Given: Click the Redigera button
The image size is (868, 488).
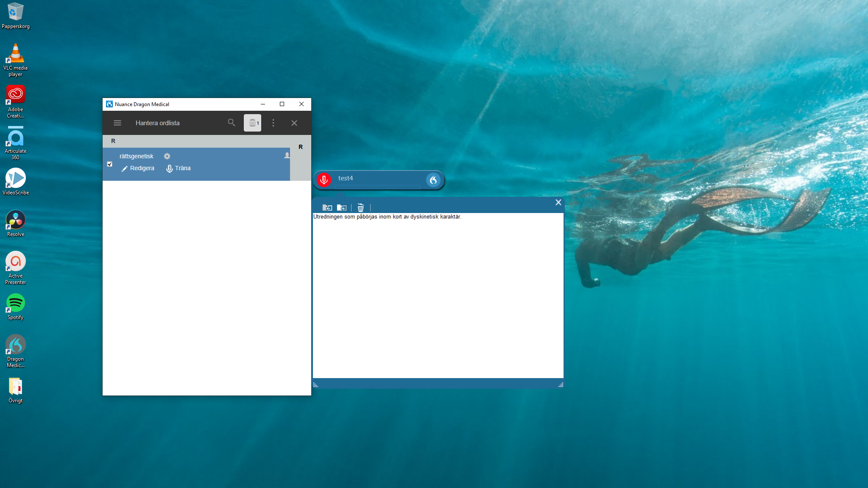Looking at the screenshot, I should point(138,168).
